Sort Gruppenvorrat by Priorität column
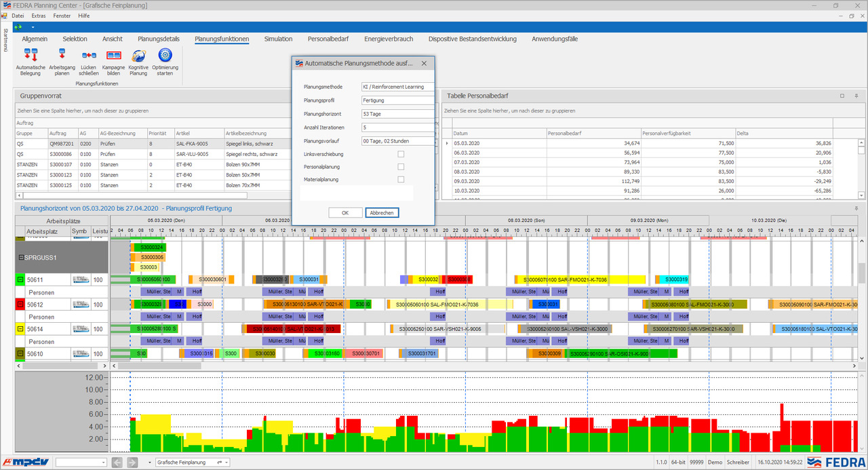The image size is (868, 470). pyautogui.click(x=160, y=134)
